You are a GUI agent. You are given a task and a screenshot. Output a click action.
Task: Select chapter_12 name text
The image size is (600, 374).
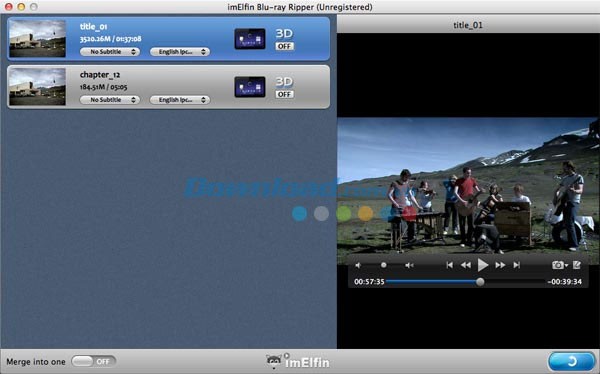click(x=100, y=75)
